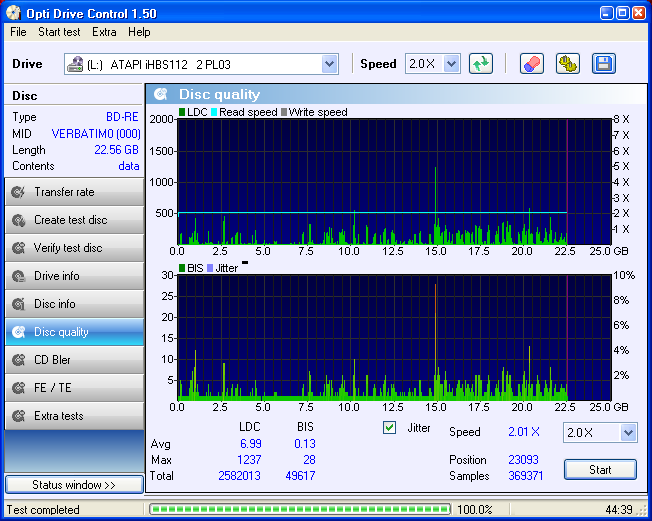The height and width of the screenshot is (521, 652).
Task: Click the LDC Avg value 6.99
Action: point(251,444)
